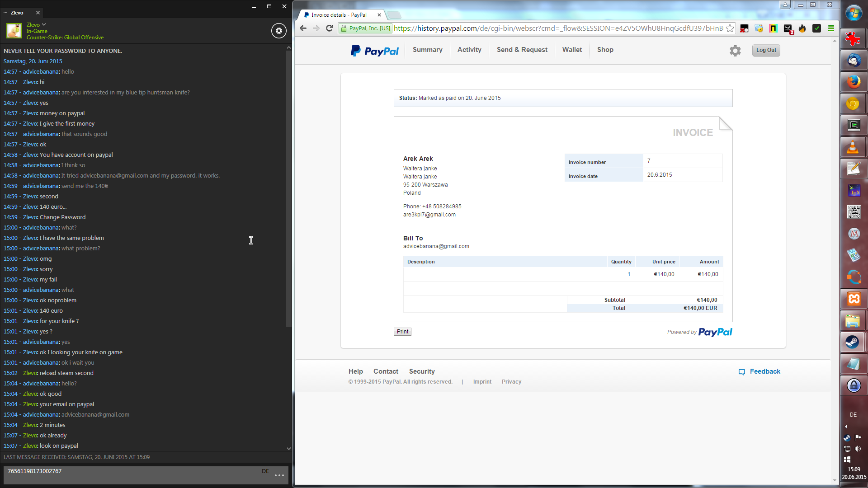Click the browser back arrow
This screenshot has width=868, height=488.
click(303, 28)
